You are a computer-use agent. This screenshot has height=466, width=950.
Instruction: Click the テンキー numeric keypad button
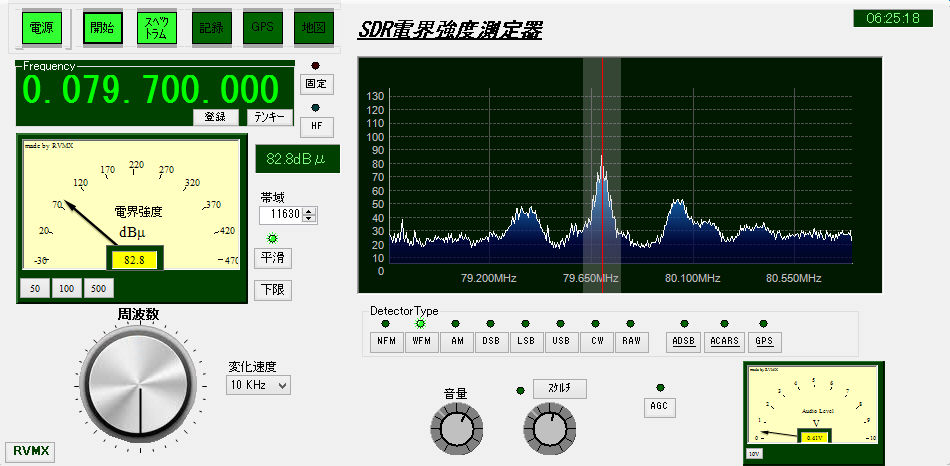click(269, 117)
